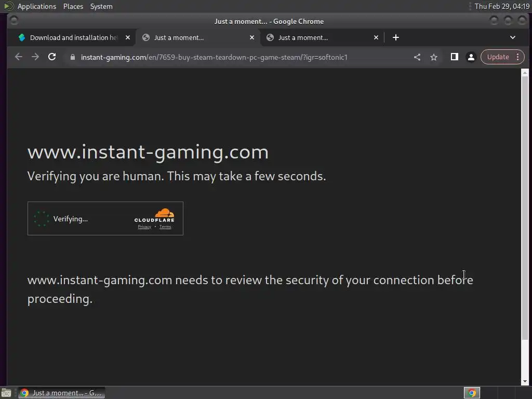Go forward to next page
The image size is (532, 399).
pyautogui.click(x=35, y=57)
